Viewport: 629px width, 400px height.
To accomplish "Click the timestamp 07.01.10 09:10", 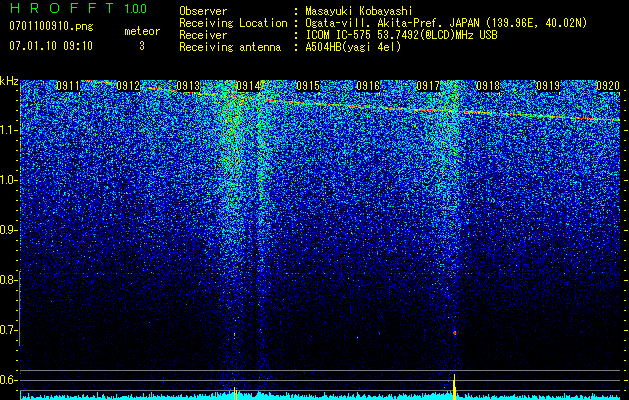I will click(51, 46).
